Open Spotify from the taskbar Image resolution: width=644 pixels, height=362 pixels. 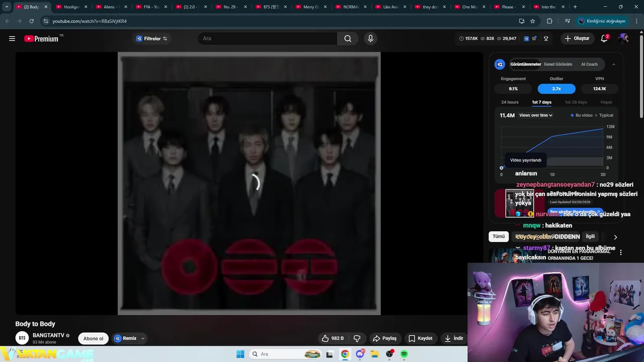404,354
